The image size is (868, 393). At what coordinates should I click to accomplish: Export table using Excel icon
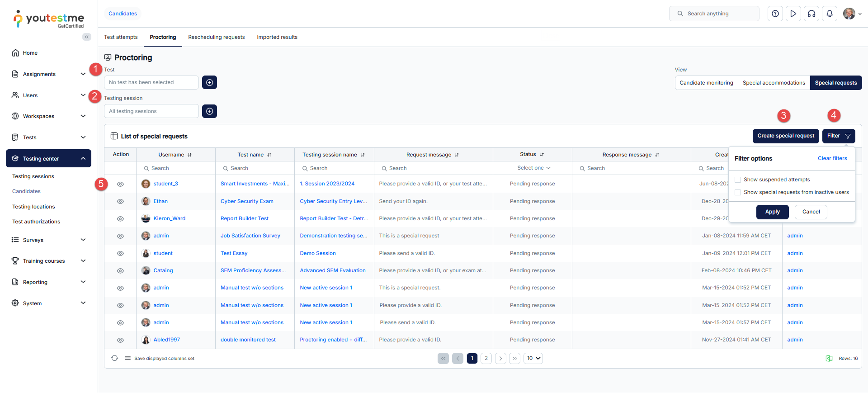coord(829,358)
